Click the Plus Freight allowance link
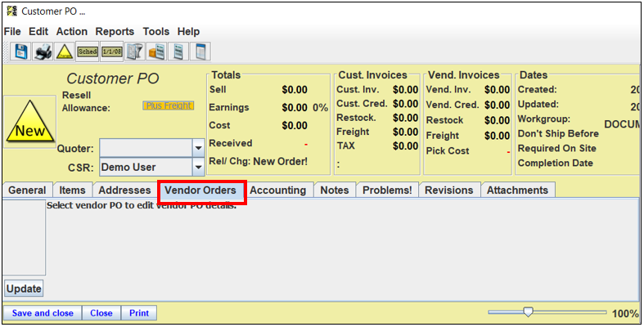 [169, 105]
